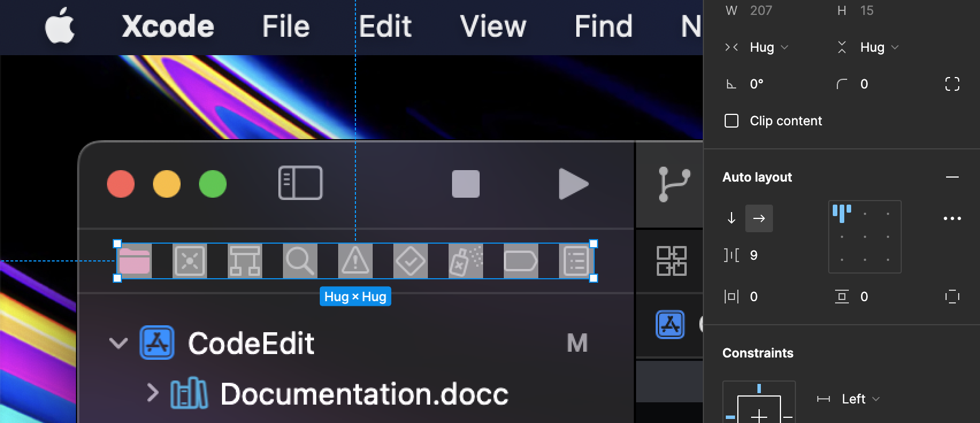Select the symbol hierarchy navigator icon
Viewport: 980px width, 423px height.
[x=245, y=261]
